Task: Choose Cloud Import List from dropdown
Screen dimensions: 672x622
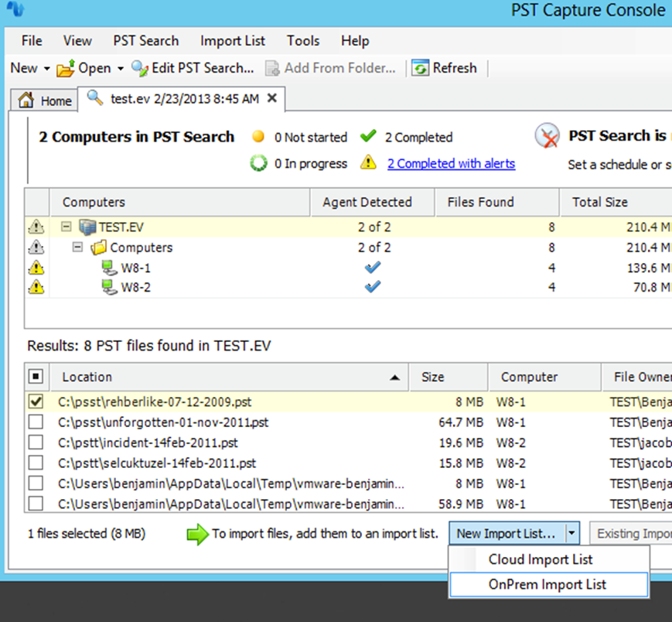Action: point(549,559)
